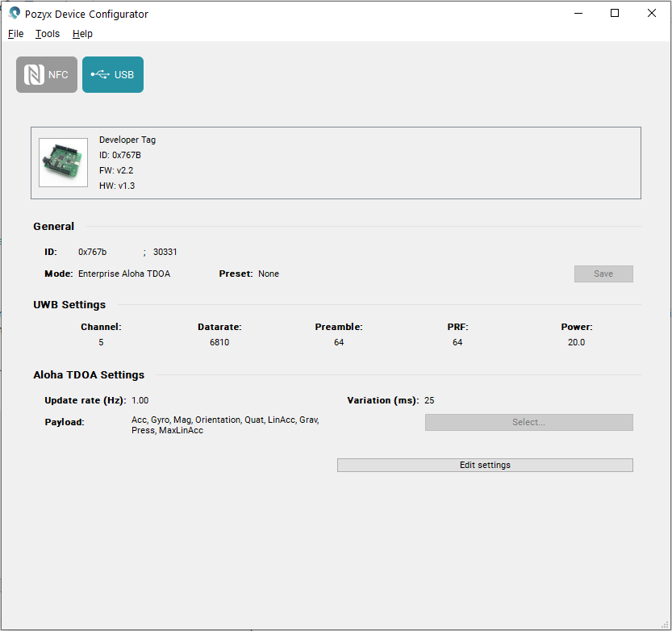Click the Channel value 5

click(x=101, y=342)
